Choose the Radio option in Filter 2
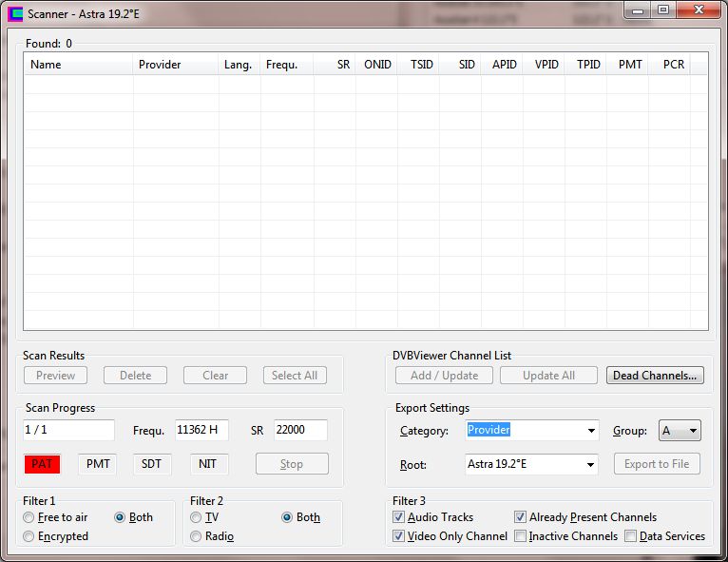Screen dimensions: 728x562 (197, 536)
